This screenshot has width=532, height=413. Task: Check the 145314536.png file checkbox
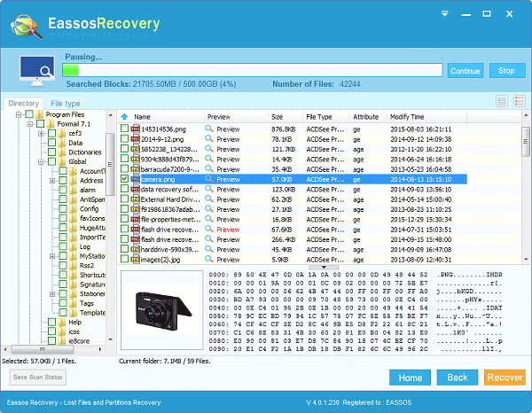click(124, 129)
